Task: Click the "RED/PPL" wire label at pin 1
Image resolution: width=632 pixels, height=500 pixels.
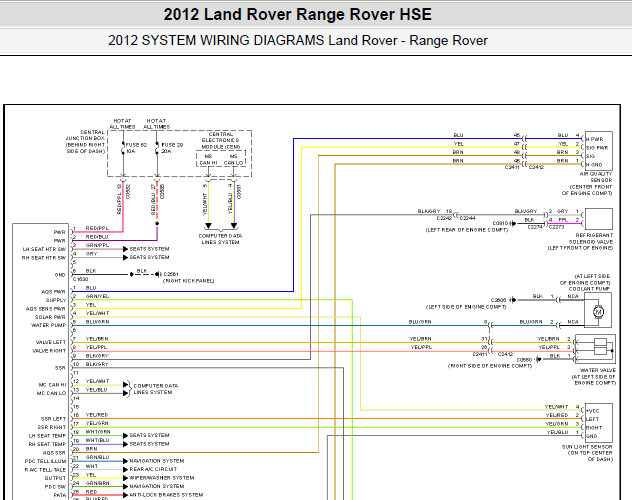Action: 97,228
